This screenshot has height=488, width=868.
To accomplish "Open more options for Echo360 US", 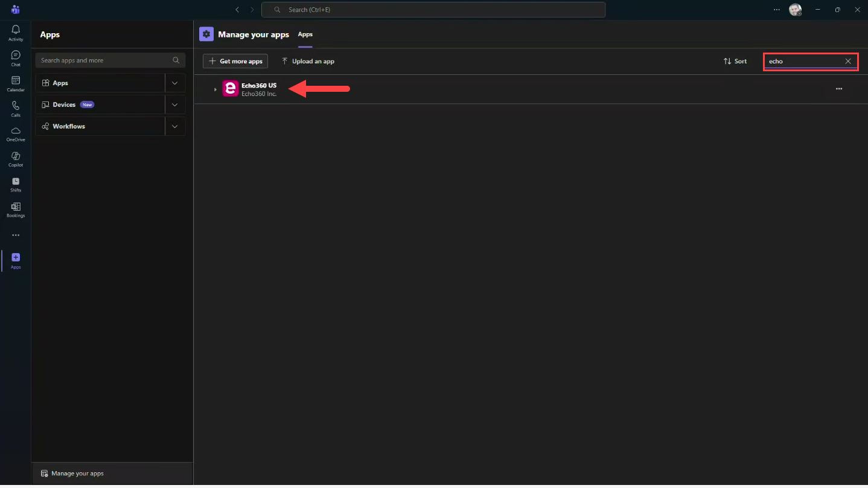I will (839, 89).
